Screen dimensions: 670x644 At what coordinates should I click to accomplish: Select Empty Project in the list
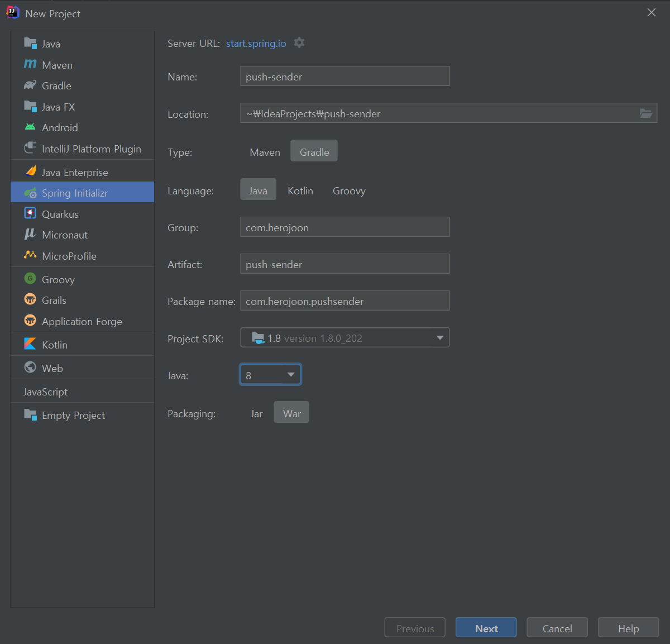(82, 415)
